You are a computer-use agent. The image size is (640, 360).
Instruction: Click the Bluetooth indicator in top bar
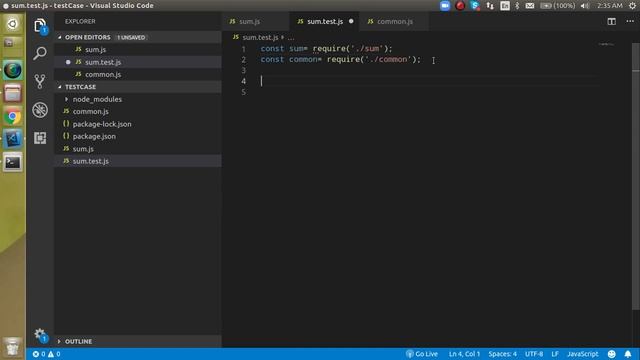[517, 6]
